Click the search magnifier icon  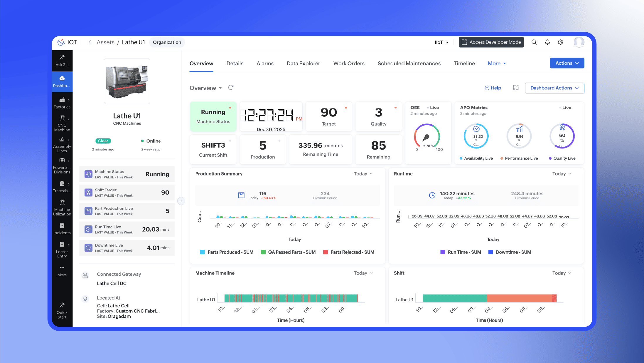(x=534, y=42)
